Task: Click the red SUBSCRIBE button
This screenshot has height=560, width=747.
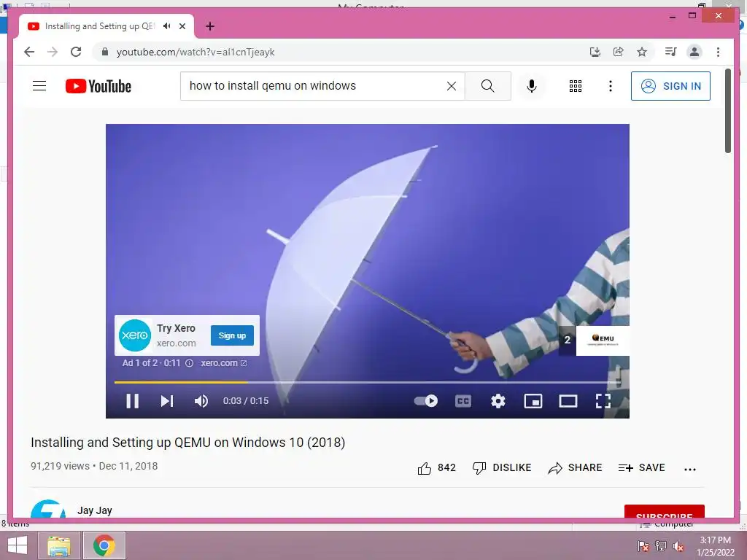Action: click(665, 511)
